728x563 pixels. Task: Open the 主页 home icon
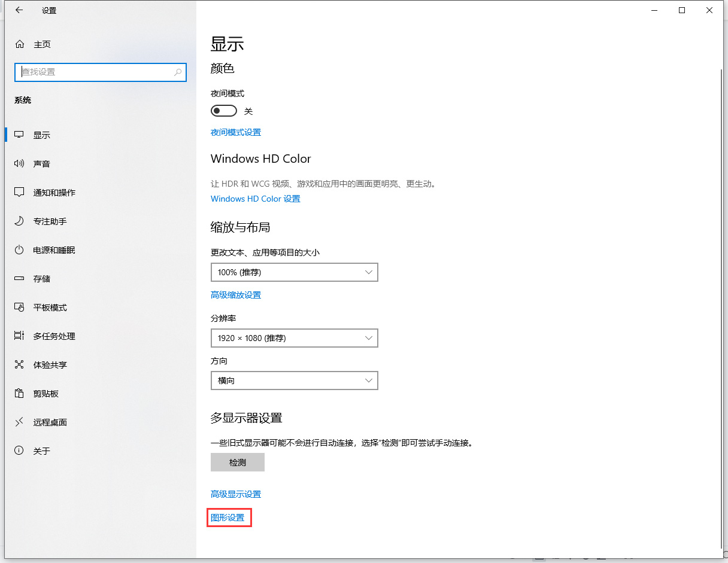20,44
